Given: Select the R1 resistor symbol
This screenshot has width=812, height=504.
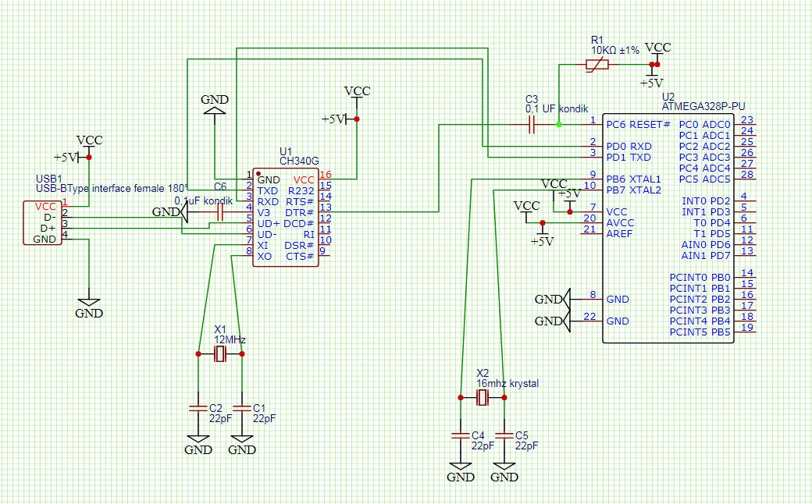Looking at the screenshot, I should (597, 66).
